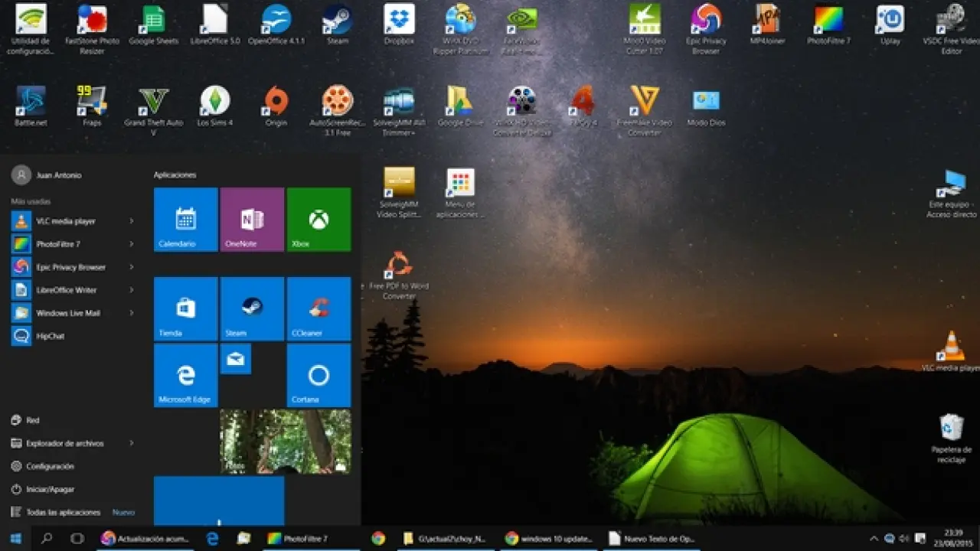The width and height of the screenshot is (980, 551).
Task: Expand VLC media player jump list arrow
Action: tap(132, 221)
